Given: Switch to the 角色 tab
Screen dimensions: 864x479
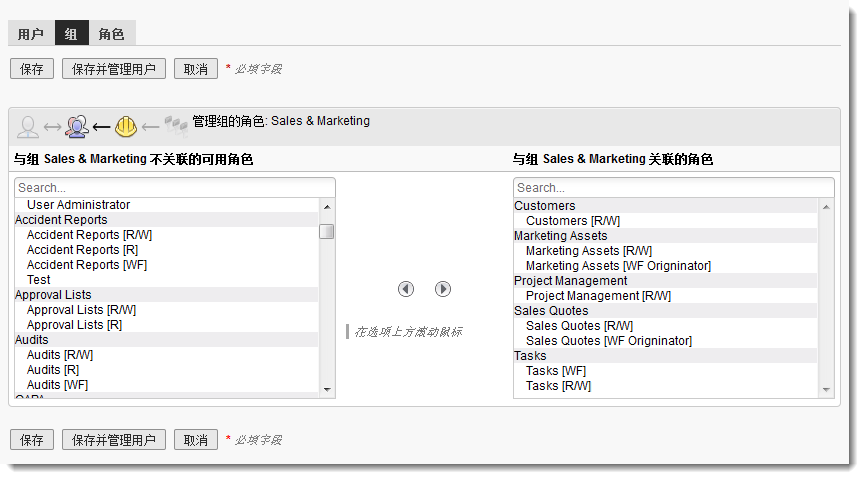Looking at the screenshot, I should click(x=112, y=34).
